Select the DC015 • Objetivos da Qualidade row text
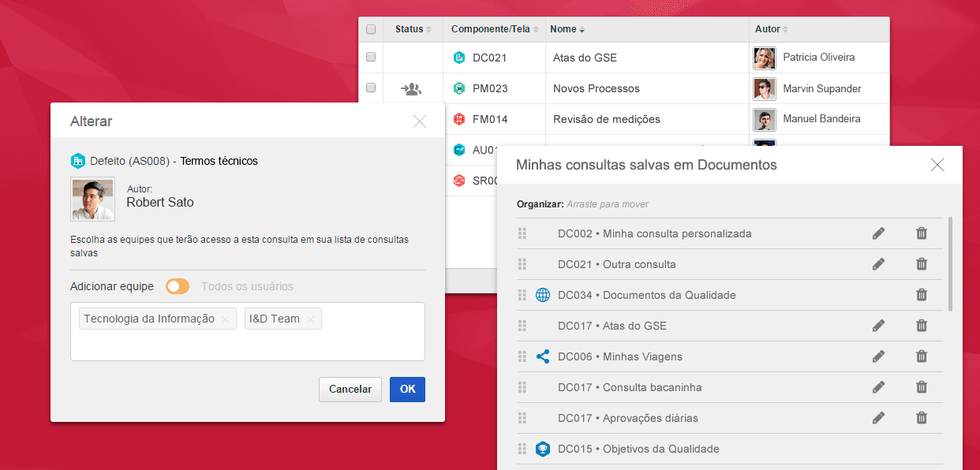Screen dimensions: 980x470 638,449
